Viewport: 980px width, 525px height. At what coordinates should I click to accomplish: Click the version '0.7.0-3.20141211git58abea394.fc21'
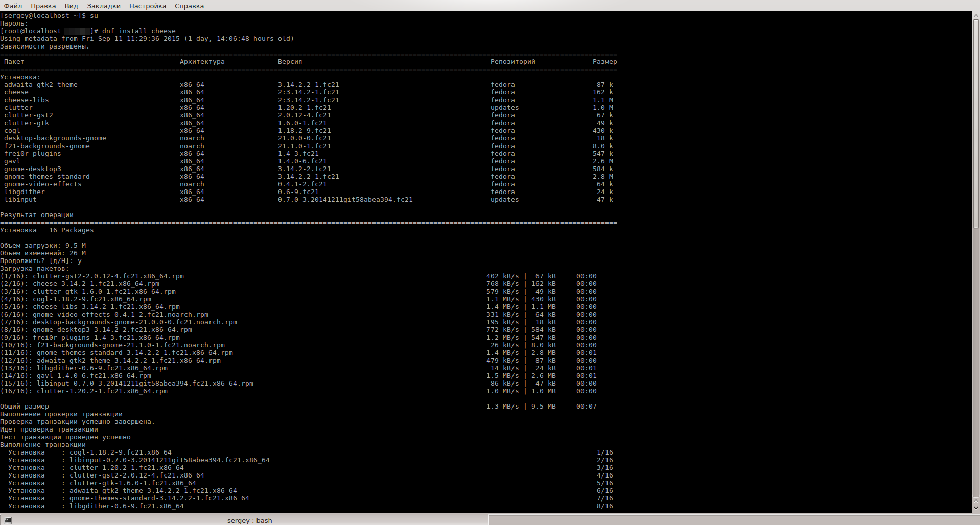coord(345,200)
